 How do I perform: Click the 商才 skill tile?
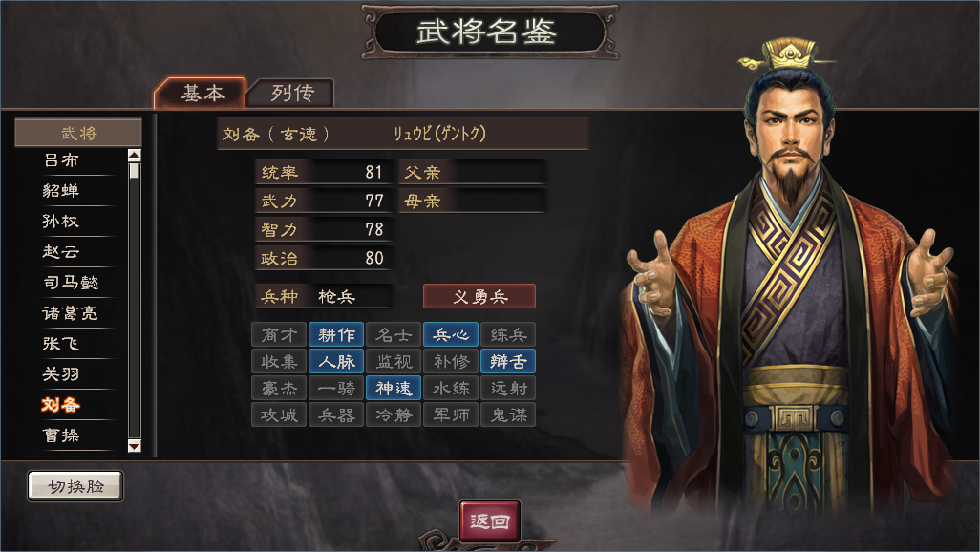(x=279, y=334)
